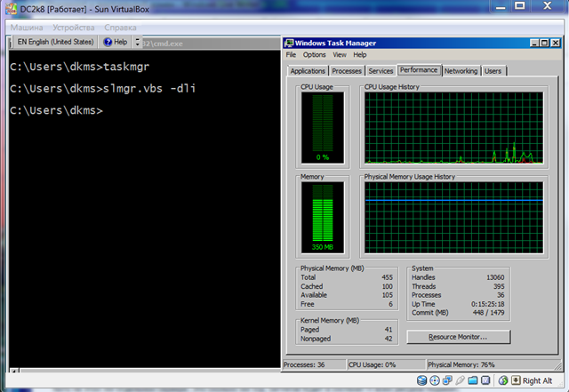The height and width of the screenshot is (392, 569).
Task: Switch to the Users tab
Action: pyautogui.click(x=493, y=71)
